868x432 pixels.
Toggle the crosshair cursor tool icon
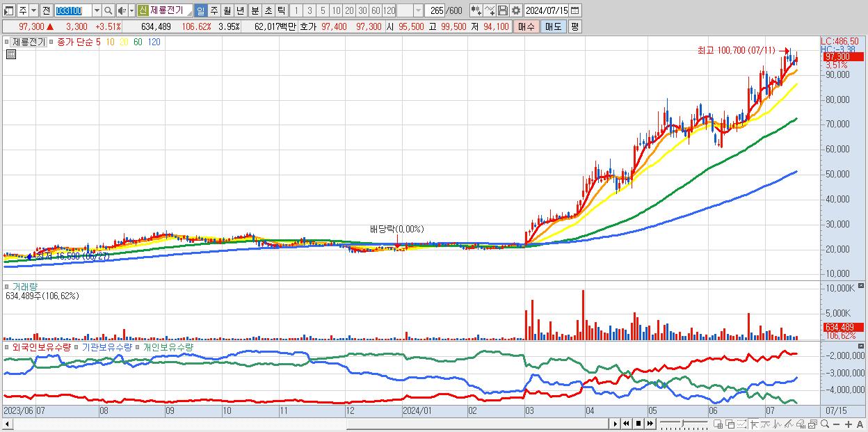tap(753, 424)
